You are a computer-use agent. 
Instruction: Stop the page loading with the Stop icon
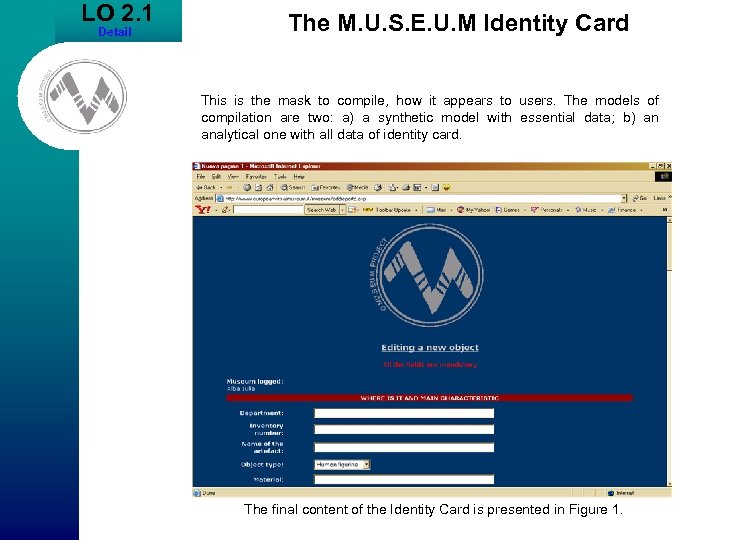[x=247, y=187]
